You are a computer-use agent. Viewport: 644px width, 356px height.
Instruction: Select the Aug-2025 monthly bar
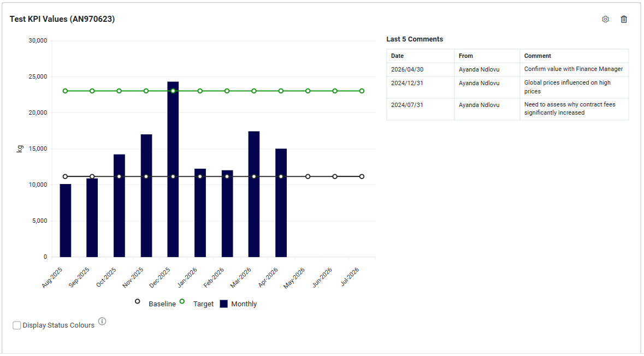tap(66, 221)
